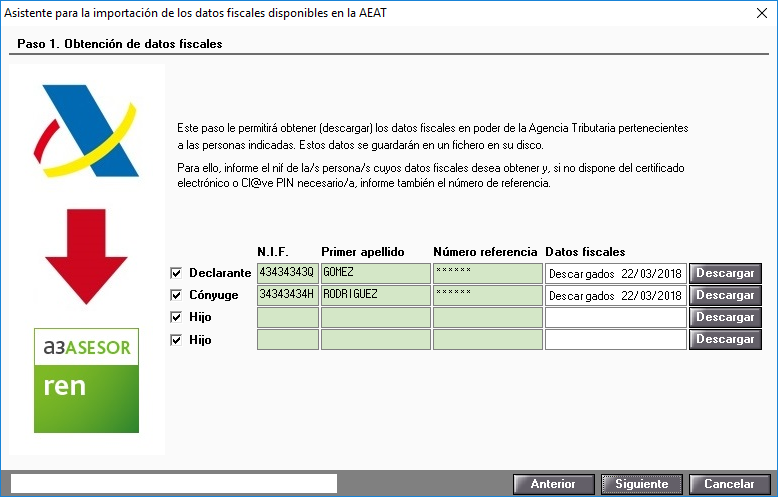
Task: Click Descargar button for Declarante row
Action: [x=725, y=273]
